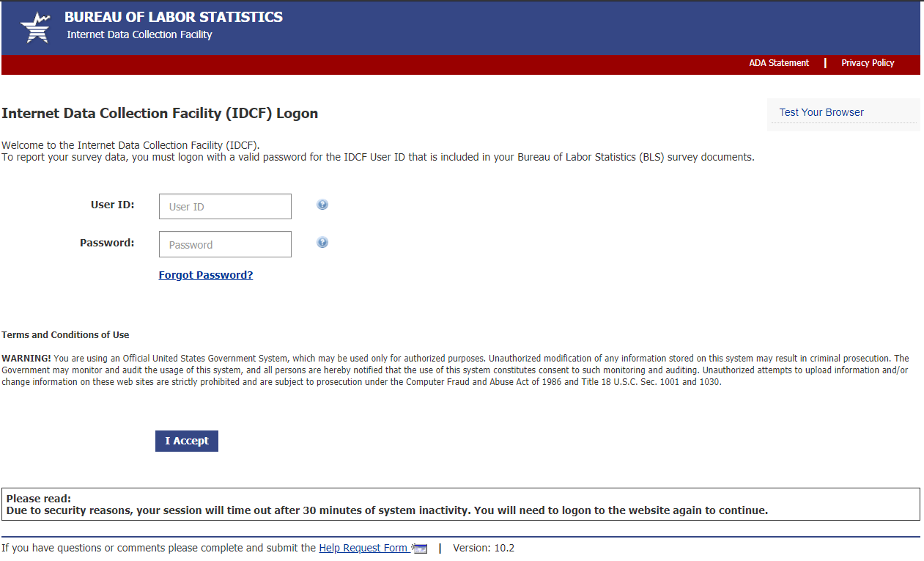Click the session time out notice sentence
Screen dimensions: 924x561
[387, 510]
